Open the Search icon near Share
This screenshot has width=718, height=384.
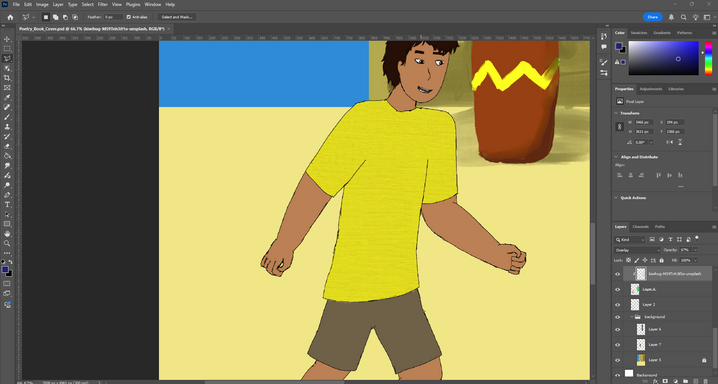[683, 17]
